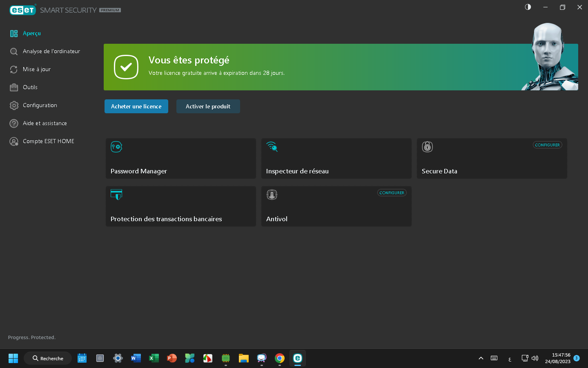Screen dimensions: 588x368
Task: Open the Word icon in taskbar
Action: coord(136,358)
